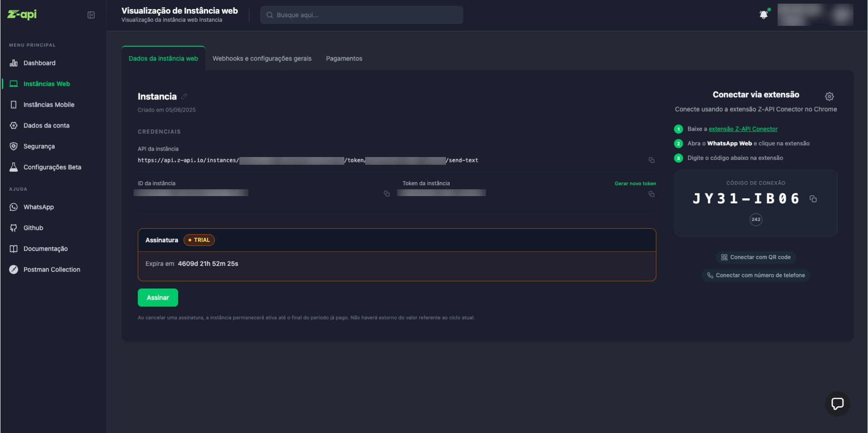Viewport: 868px width, 433px height.
Task: Open the extensão Z-API Conector link
Action: tap(743, 129)
